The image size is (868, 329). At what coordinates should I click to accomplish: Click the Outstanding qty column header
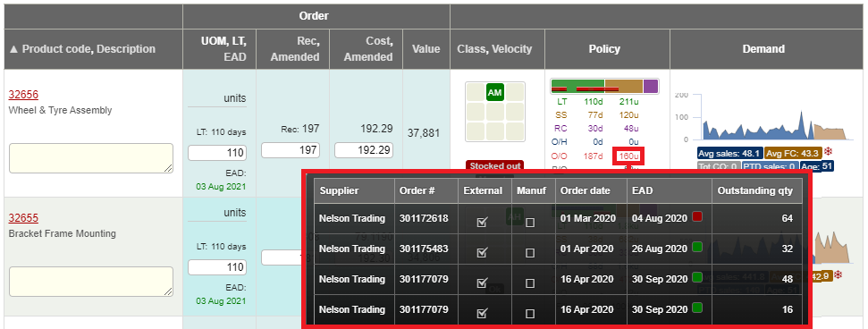pyautogui.click(x=755, y=190)
